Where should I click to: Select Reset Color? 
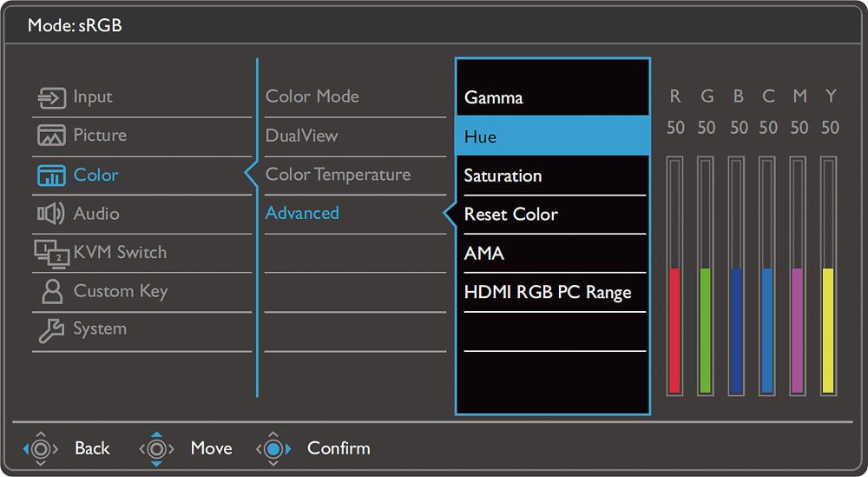click(552, 215)
